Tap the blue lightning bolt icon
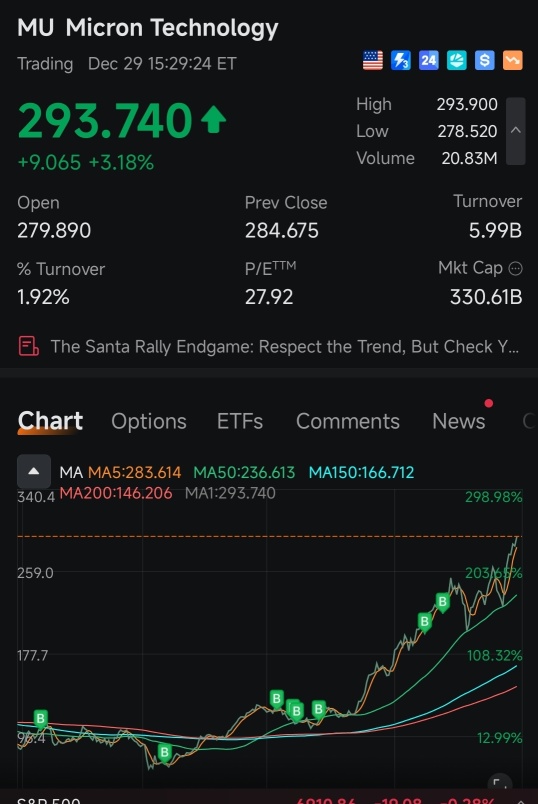Image resolution: width=538 pixels, height=804 pixels. click(401, 61)
